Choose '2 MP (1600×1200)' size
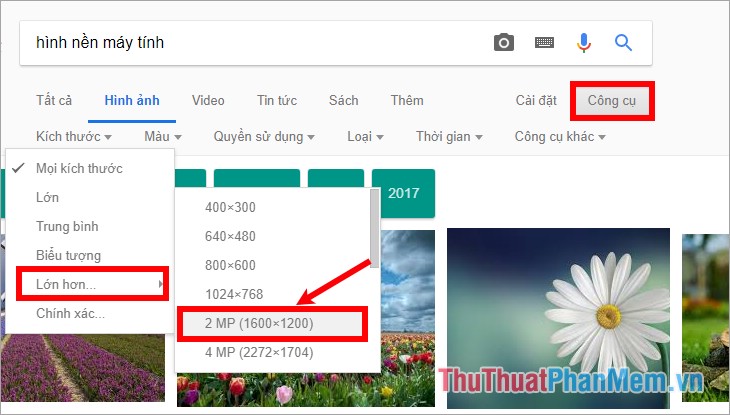Viewport: 730px width, 415px height. coord(272,323)
